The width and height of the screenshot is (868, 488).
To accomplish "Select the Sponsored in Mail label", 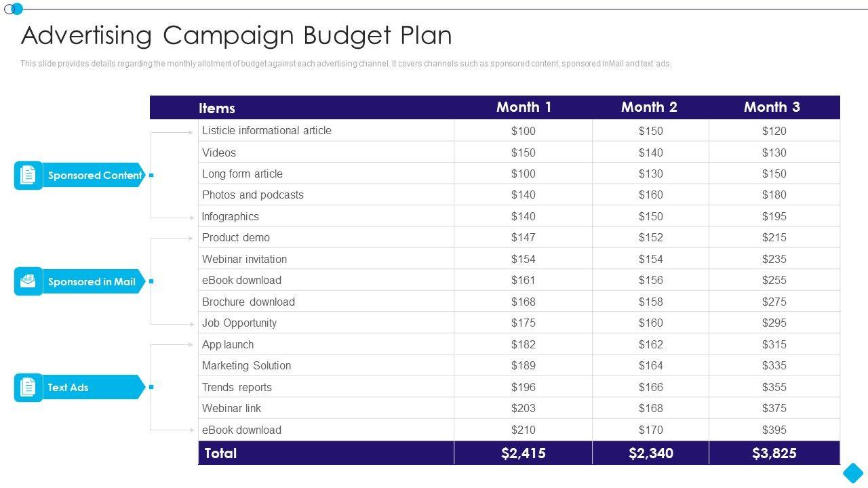I will [x=92, y=281].
